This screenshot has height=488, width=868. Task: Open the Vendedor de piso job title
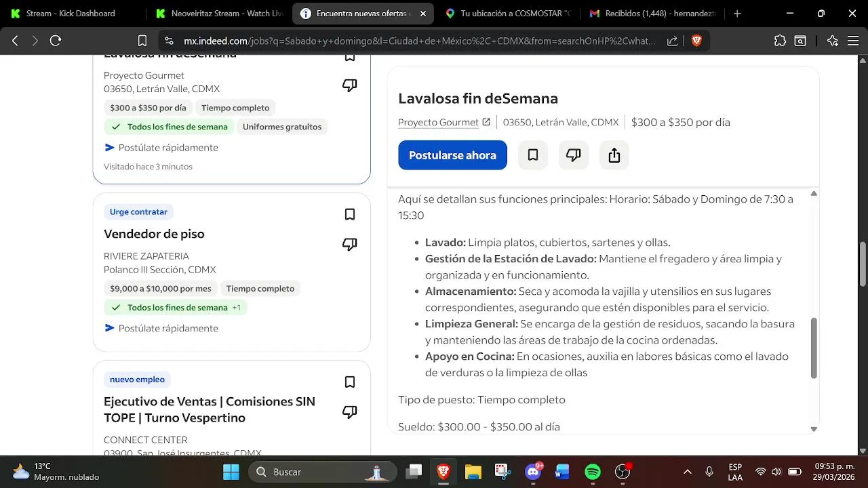pos(154,234)
